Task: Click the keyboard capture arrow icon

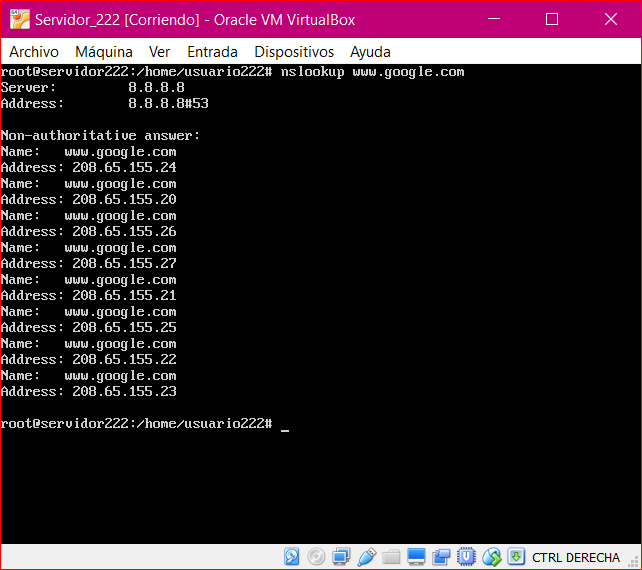Action: pyautogui.click(x=516, y=557)
